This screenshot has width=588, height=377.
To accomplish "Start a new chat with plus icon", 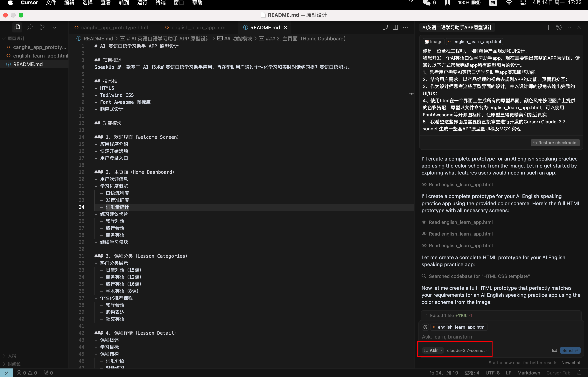I will point(548,27).
